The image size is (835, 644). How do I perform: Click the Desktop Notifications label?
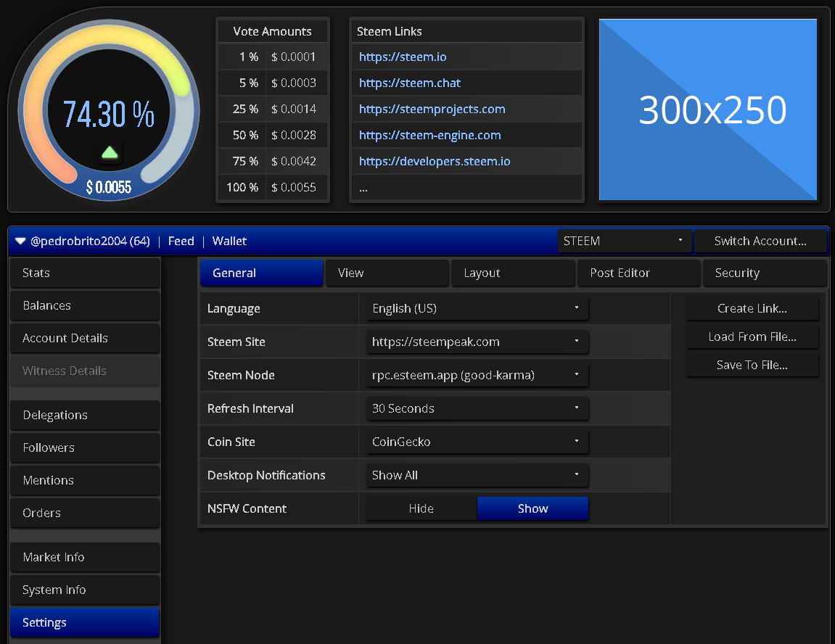(266, 475)
